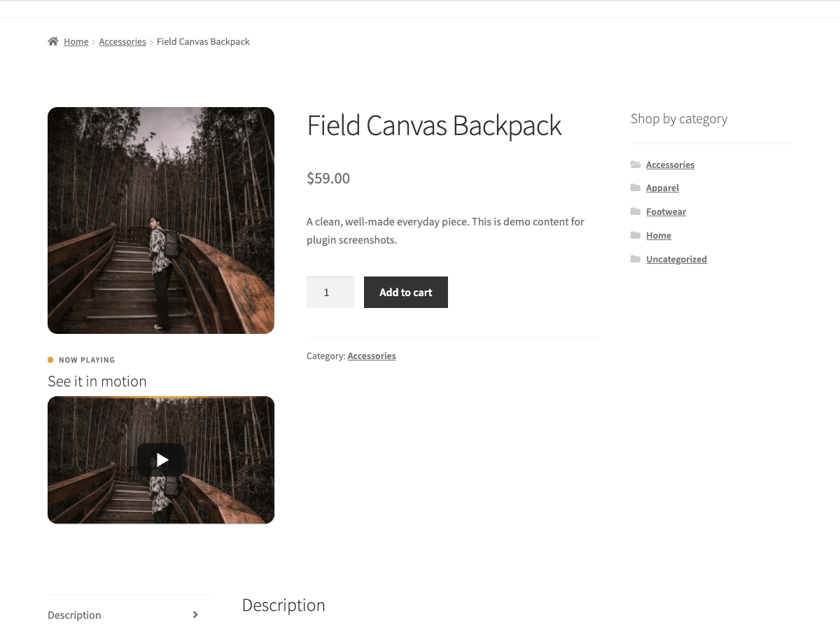
Task: Click the $59.00 price
Action: pyautogui.click(x=328, y=178)
